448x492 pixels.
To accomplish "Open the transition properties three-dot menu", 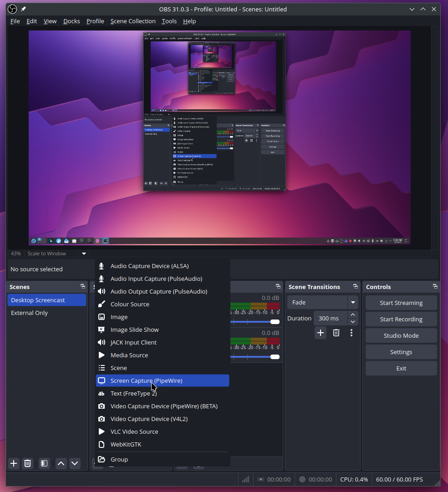I will point(351,333).
